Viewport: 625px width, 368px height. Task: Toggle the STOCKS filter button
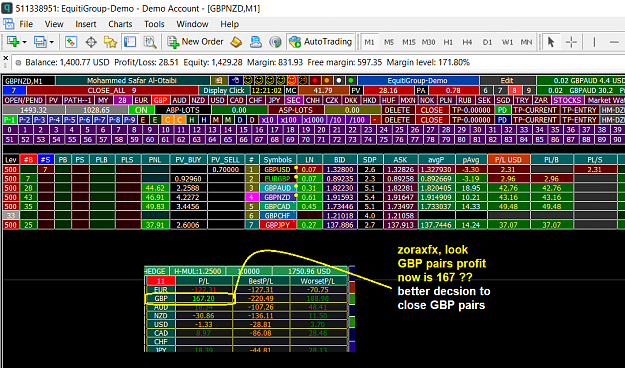[567, 100]
